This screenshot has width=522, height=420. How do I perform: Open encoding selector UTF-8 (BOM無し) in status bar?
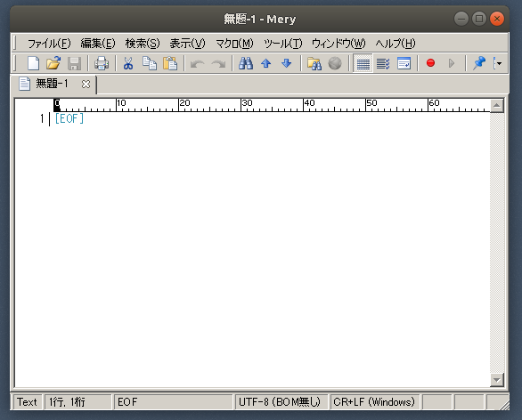[280, 401]
